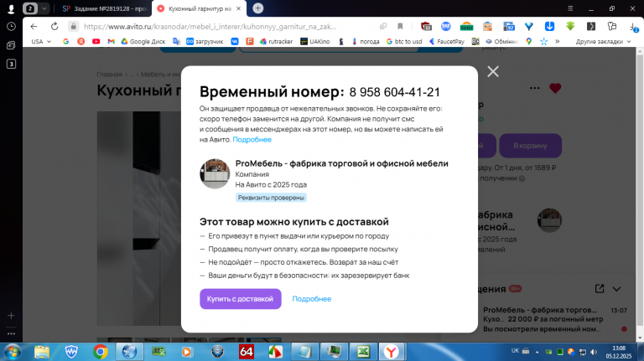Screen dimensions: 644x361
Task: Open the FaucetPay bookmark
Action: tap(446, 41)
